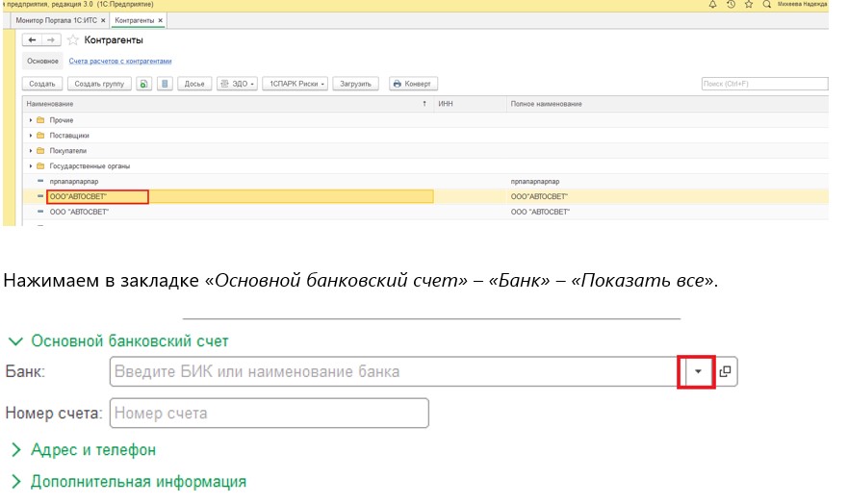Switch to the Монитор Портала 1С:ИТС tab
848x504 pixels.
55,19
